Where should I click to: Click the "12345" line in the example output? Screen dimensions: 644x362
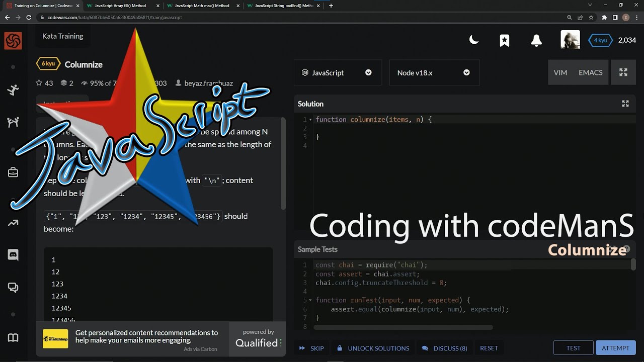coord(61,308)
